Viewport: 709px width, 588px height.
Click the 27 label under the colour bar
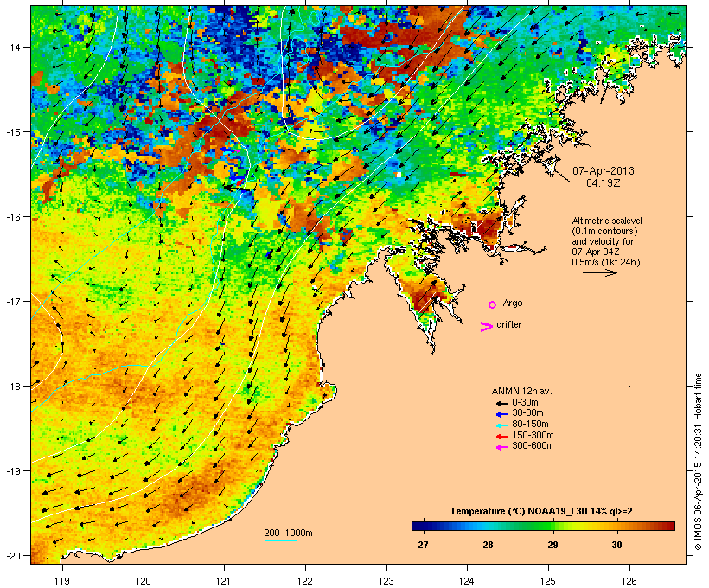click(423, 545)
